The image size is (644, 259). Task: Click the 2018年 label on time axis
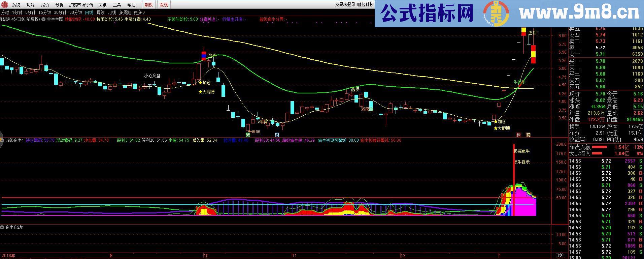pyautogui.click(x=8, y=255)
